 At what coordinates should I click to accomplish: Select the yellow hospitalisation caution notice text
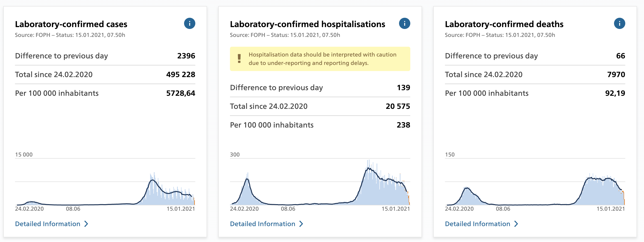point(322,59)
